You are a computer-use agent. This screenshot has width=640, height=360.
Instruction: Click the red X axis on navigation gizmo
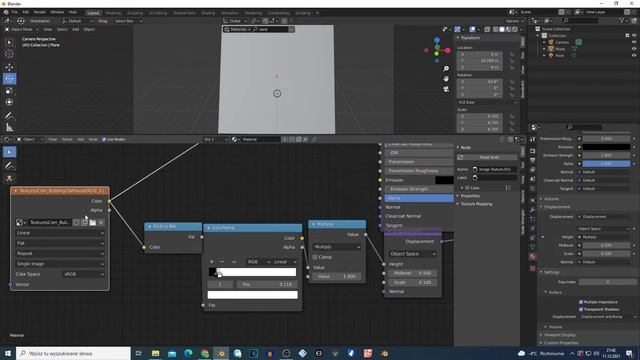pos(448,50)
